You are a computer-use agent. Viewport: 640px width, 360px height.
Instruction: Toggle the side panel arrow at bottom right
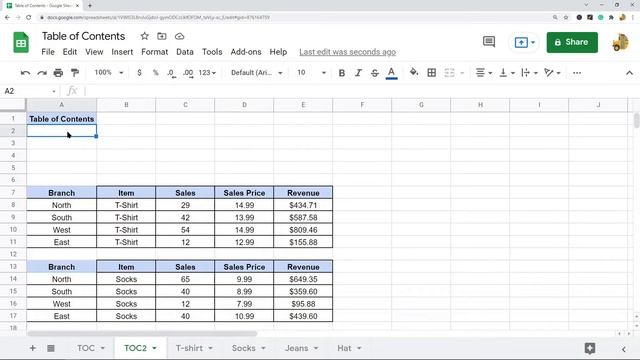(624, 349)
